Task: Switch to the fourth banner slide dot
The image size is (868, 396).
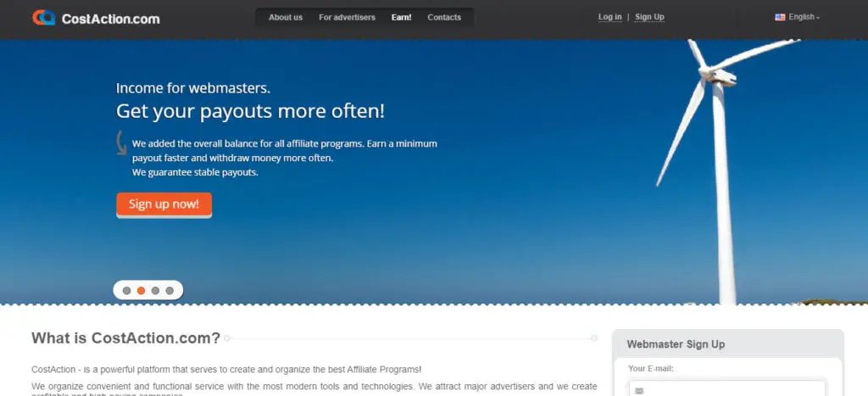Action: [170, 290]
